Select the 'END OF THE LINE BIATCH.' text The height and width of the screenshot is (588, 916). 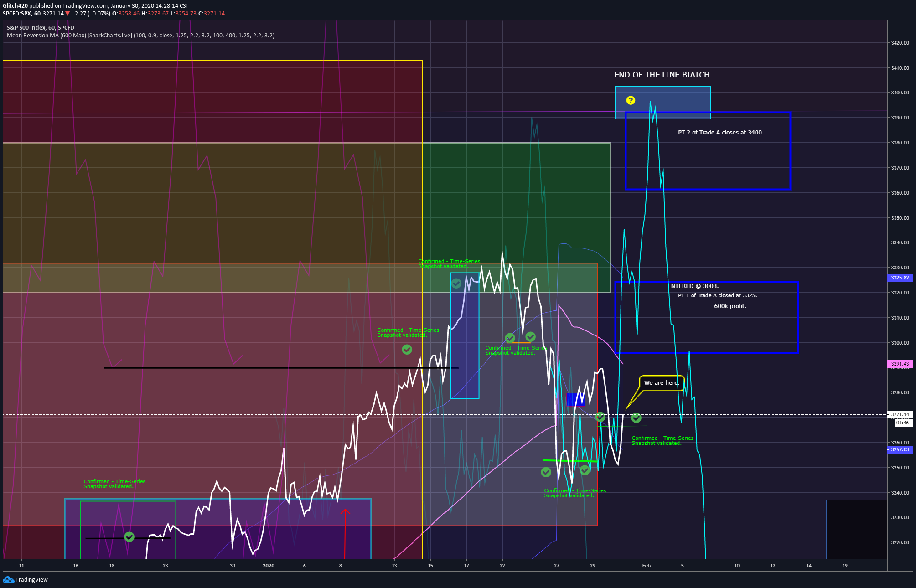point(663,75)
